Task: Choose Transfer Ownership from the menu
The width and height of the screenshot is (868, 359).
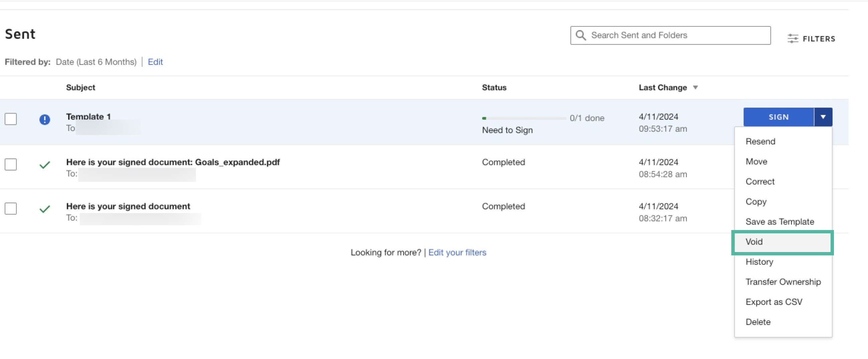Action: 783,282
